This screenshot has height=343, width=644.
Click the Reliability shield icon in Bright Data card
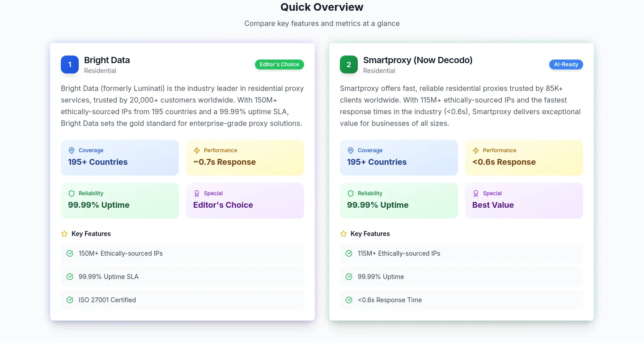(x=72, y=193)
